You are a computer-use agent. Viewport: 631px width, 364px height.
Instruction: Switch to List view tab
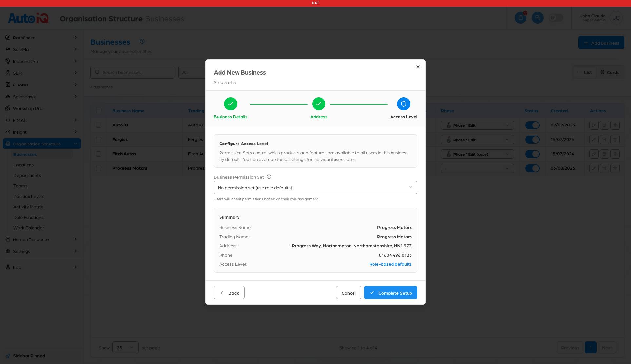click(x=584, y=72)
